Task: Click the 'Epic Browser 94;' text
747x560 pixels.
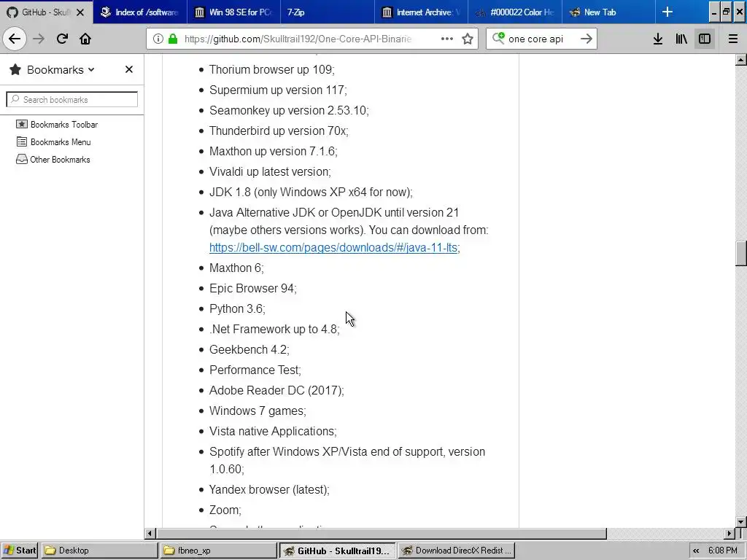Action: [x=252, y=289]
